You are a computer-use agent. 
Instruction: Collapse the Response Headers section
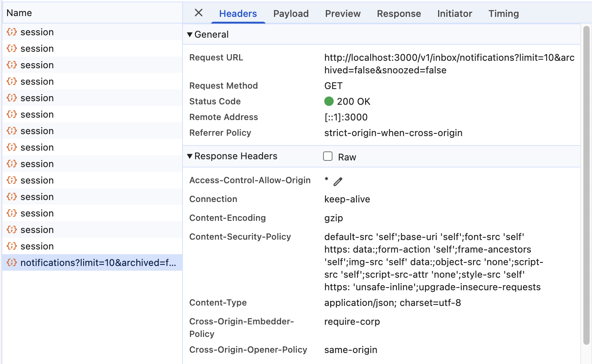coord(190,156)
